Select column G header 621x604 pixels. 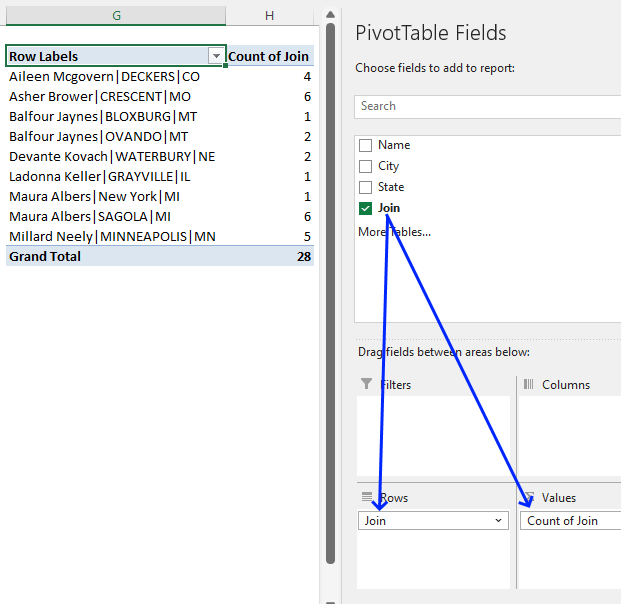(117, 16)
